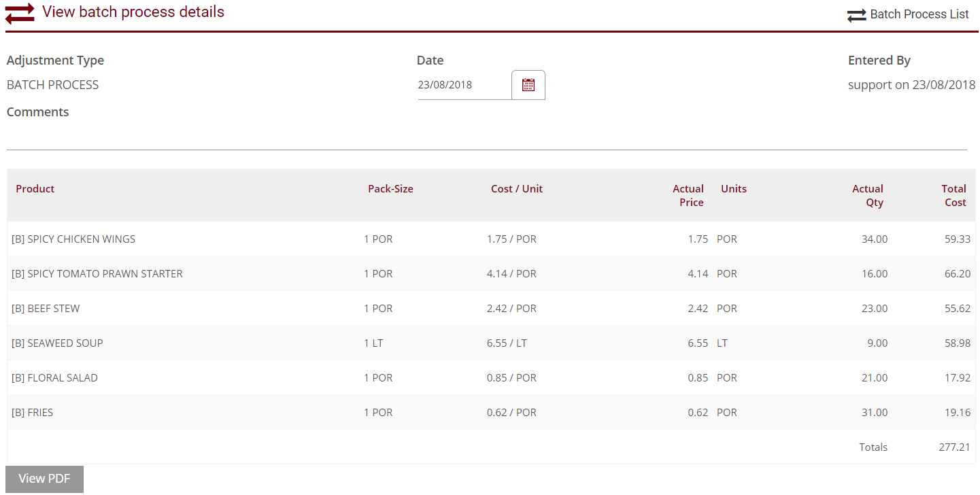Viewport: 980px width, 495px height.
Task: Open [B] SPICY CHICKEN WINGS product
Action: pyautogui.click(x=72, y=239)
